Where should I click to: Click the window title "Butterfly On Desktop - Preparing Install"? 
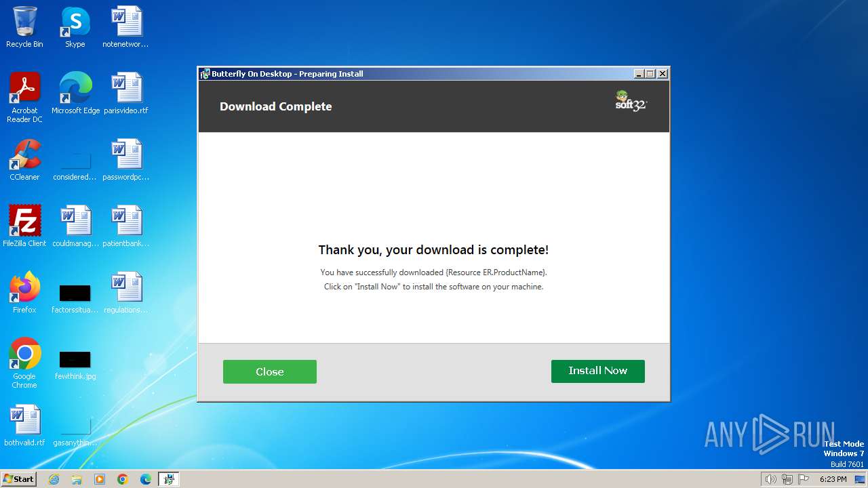287,74
